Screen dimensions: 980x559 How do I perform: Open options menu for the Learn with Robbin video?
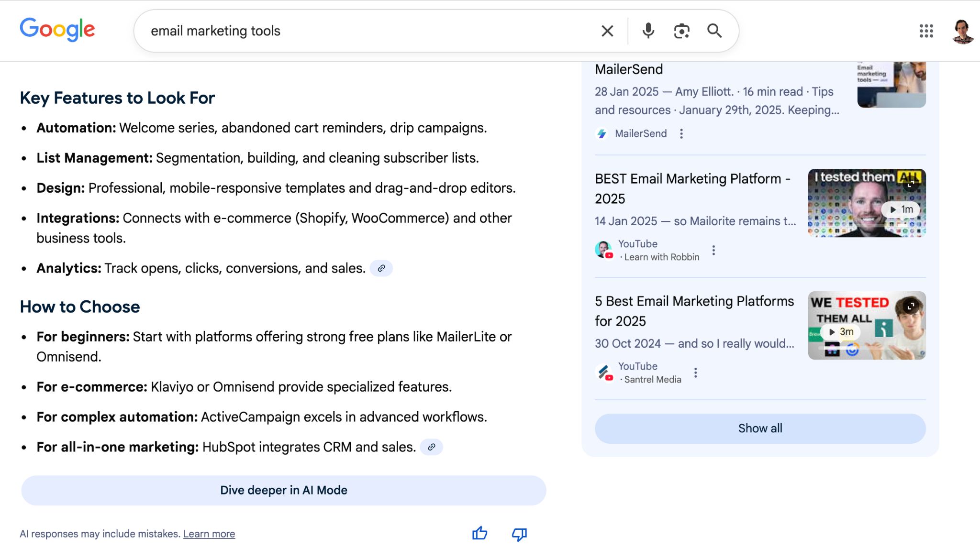click(x=713, y=250)
